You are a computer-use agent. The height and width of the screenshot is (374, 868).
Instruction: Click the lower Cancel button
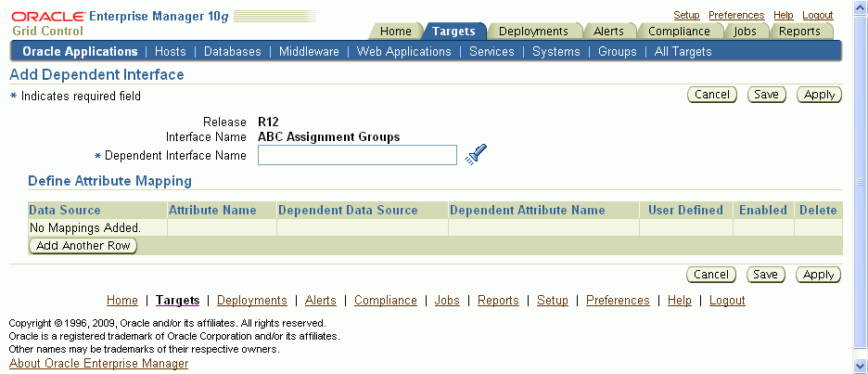[711, 275]
